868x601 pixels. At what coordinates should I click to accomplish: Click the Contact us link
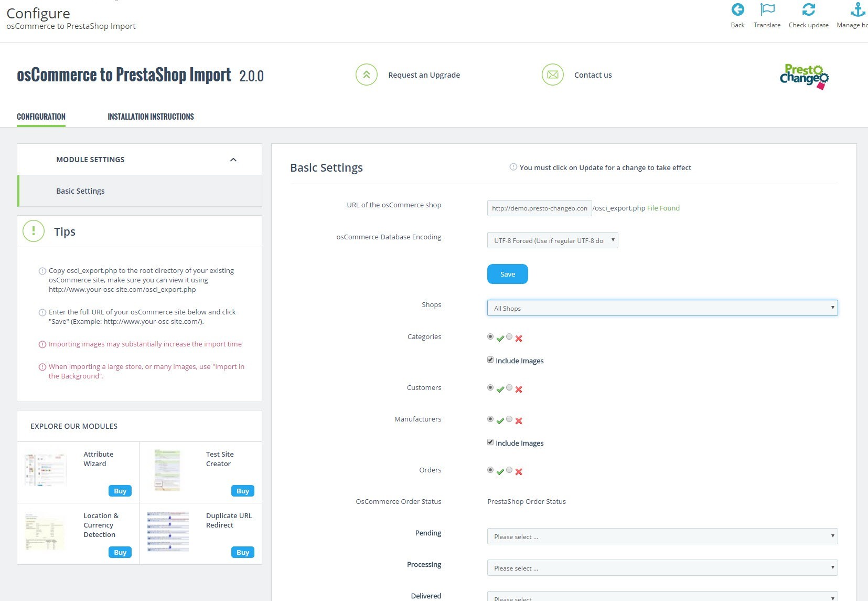(593, 75)
